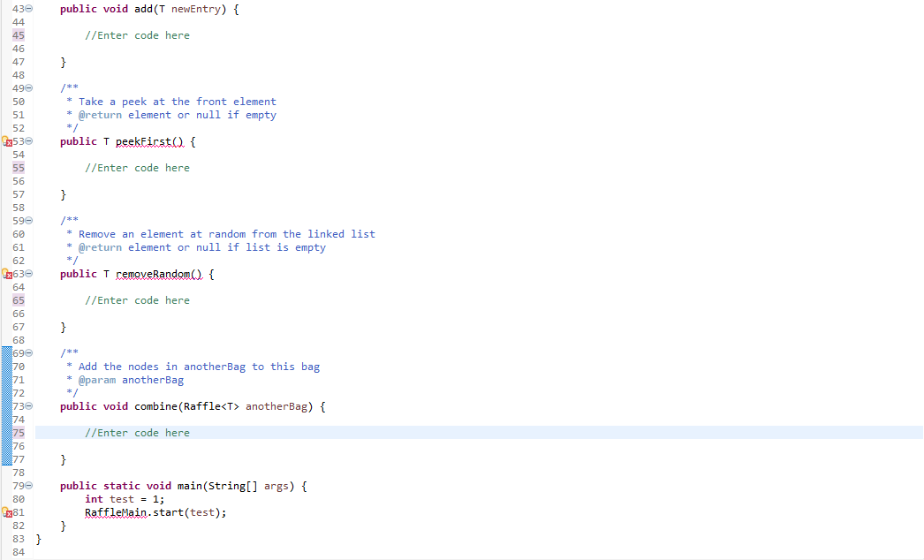Click the error icon on line 81
Image resolution: width=924 pixels, height=560 pixels.
pos(11,512)
